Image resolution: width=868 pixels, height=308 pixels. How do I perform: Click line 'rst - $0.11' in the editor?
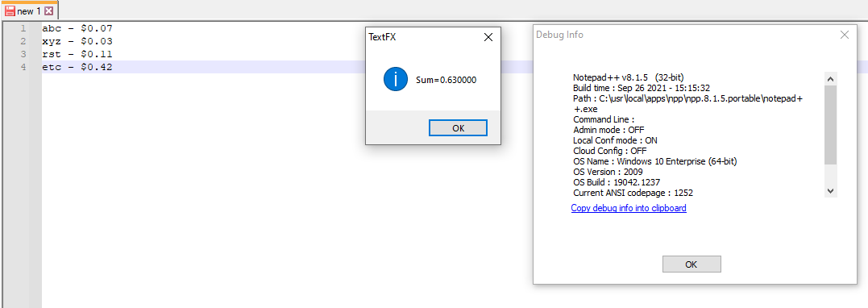[77, 54]
